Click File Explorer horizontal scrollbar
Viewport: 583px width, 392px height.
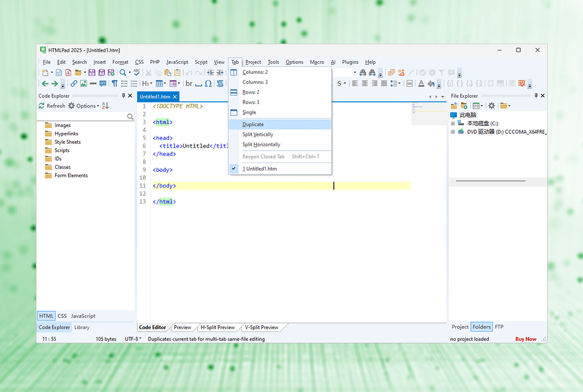(x=491, y=181)
